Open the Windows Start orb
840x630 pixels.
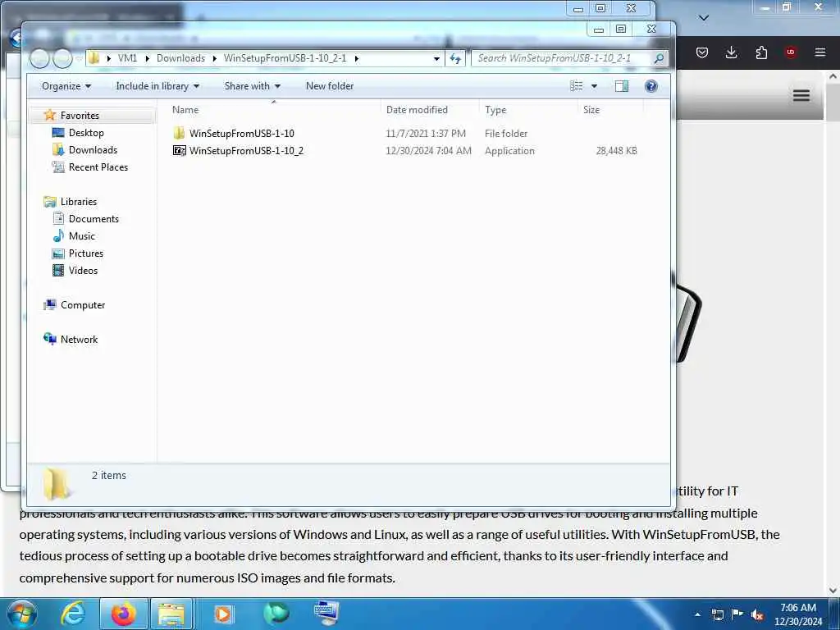click(x=21, y=614)
